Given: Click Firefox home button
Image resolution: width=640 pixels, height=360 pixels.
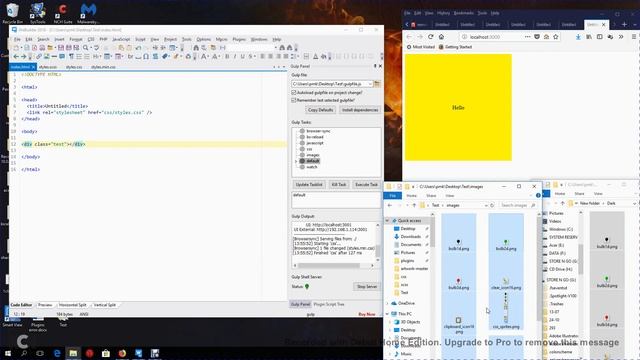Looking at the screenshot, I should click(441, 37).
